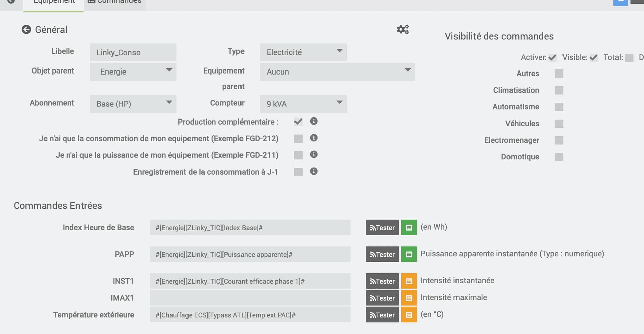Show info for Enregistrement de la consommation J-1
Image resolution: width=644 pixels, height=334 pixels.
[314, 171]
